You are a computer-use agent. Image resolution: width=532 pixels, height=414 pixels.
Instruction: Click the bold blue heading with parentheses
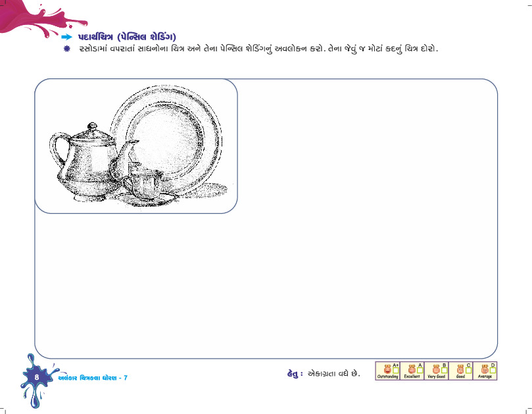[x=127, y=37]
